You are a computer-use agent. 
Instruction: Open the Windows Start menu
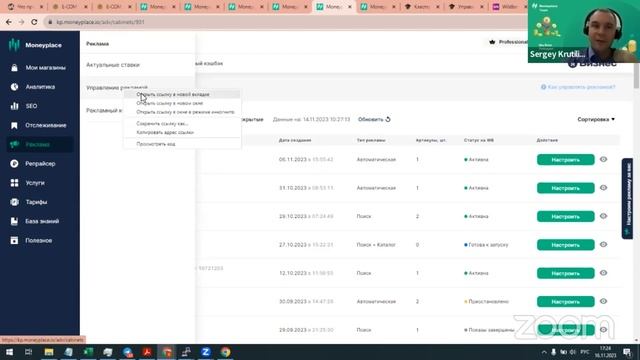point(9,352)
